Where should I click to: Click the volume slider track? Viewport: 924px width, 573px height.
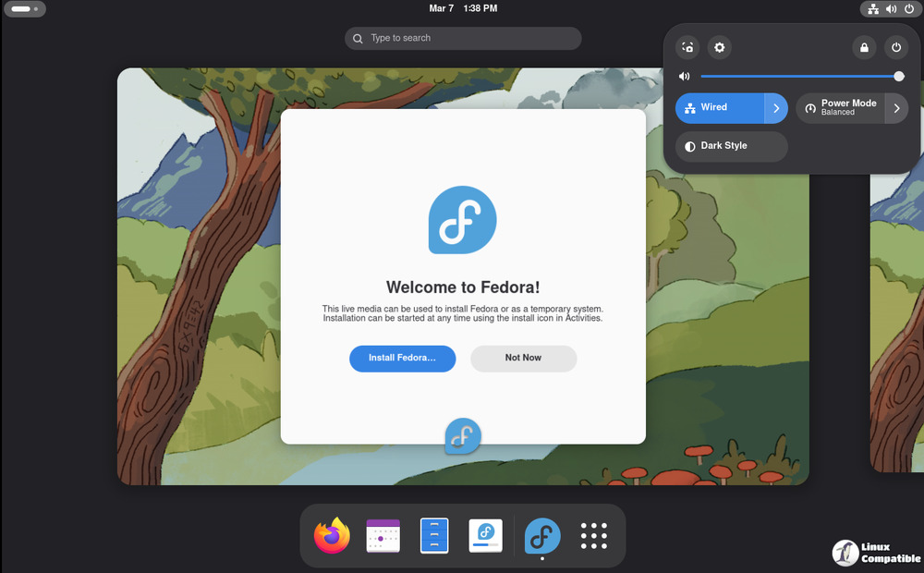795,77
